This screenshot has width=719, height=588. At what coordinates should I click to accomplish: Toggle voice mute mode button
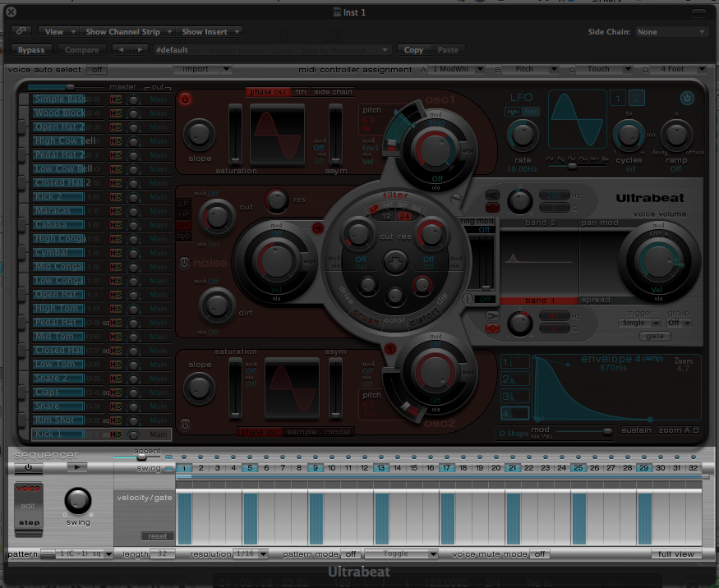[540, 554]
